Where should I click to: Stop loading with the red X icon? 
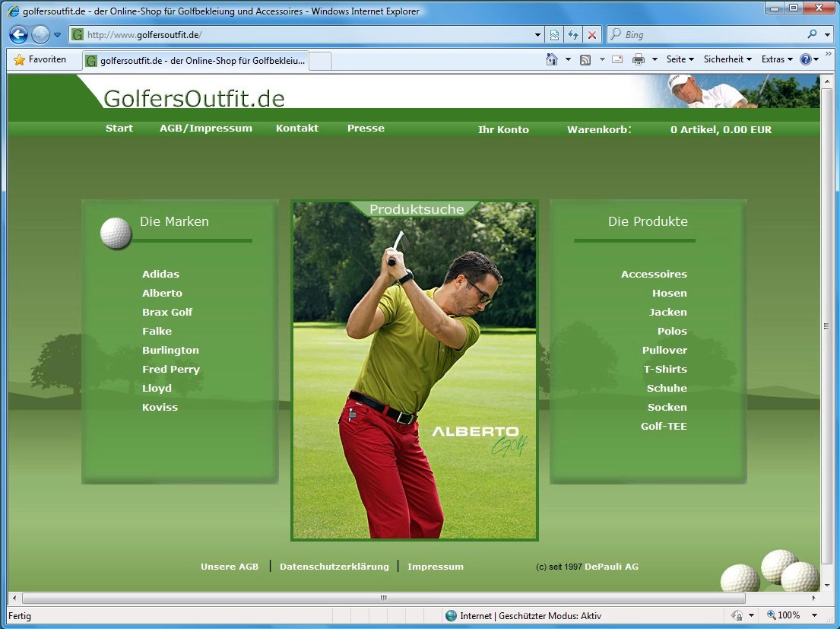tap(592, 35)
